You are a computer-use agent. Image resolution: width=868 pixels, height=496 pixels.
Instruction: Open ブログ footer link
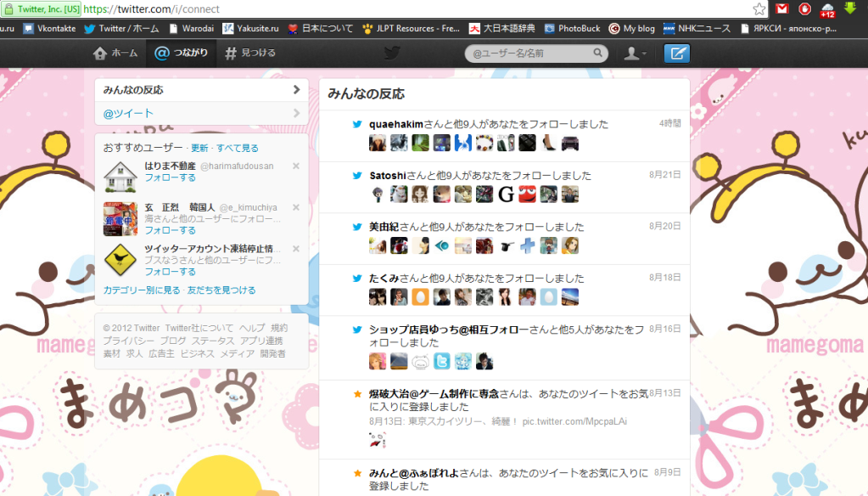click(x=173, y=341)
